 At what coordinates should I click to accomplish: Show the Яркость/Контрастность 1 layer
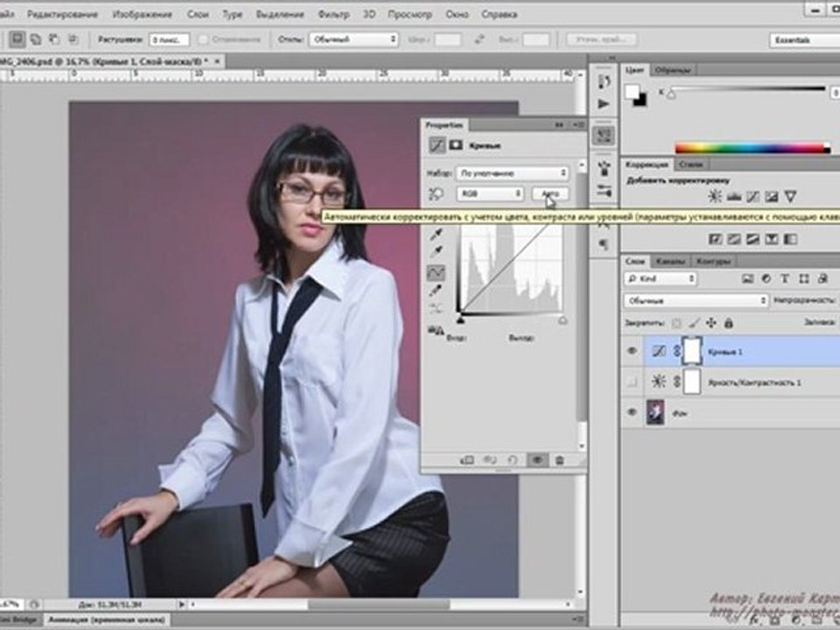pyautogui.click(x=632, y=382)
